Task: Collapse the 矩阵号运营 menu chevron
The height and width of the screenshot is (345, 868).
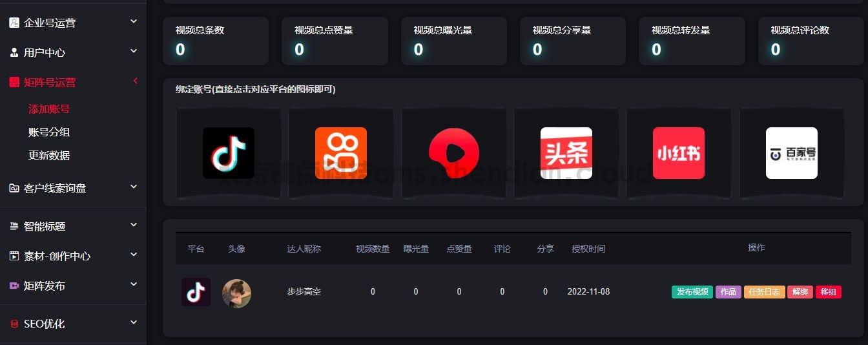Action: (136, 81)
